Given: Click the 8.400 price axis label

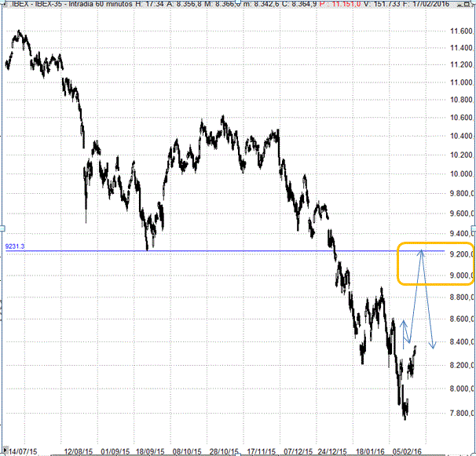Looking at the screenshot, I should tap(461, 342).
